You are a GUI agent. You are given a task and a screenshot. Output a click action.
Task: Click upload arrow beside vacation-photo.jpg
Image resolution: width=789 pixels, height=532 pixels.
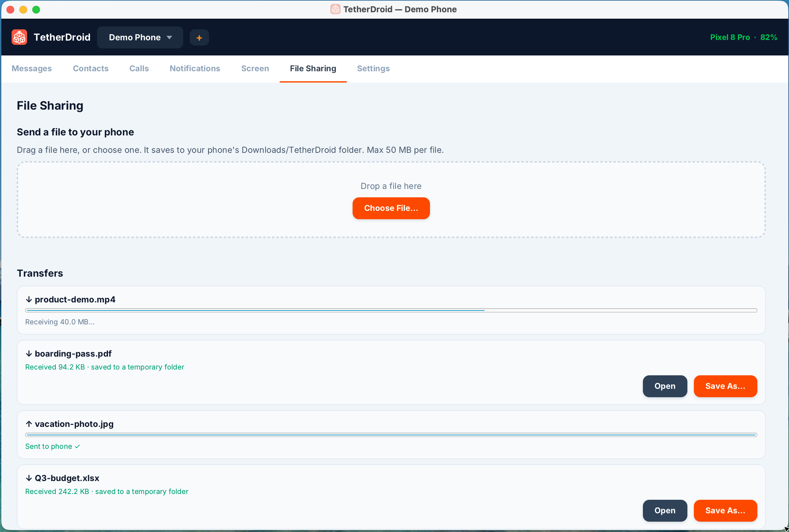click(29, 424)
